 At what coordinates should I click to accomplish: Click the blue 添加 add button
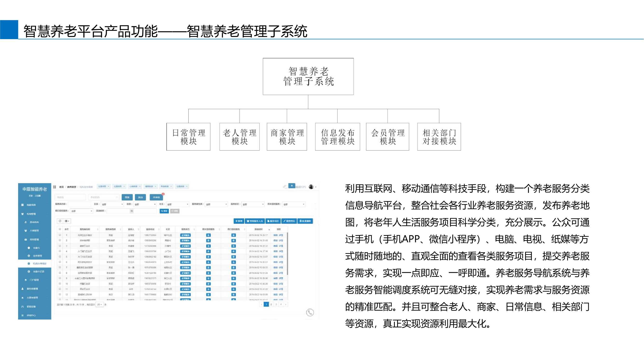(x=140, y=197)
